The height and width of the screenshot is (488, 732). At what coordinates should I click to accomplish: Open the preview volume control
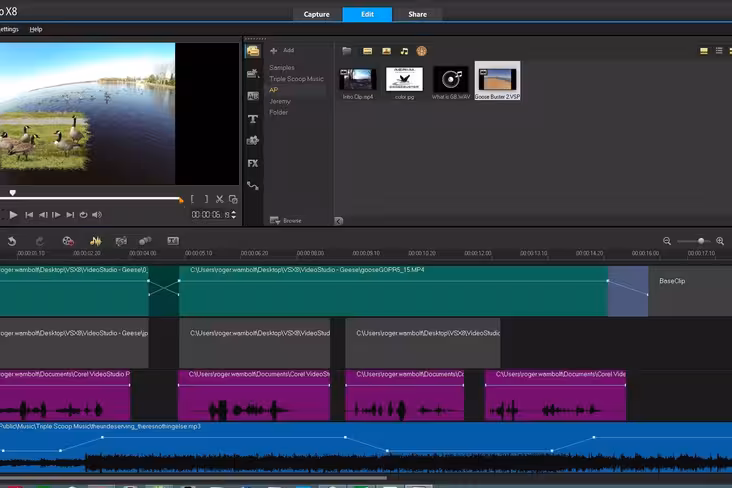coord(97,215)
